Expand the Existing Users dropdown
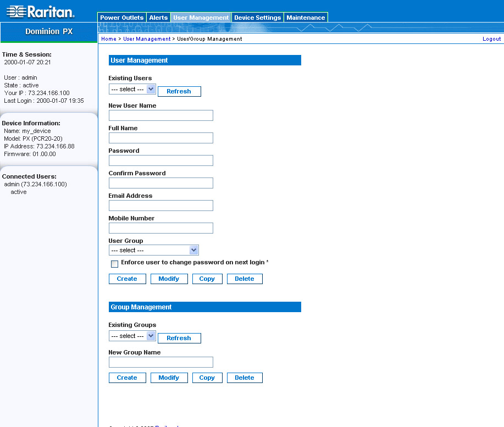504x427 pixels. (132, 90)
